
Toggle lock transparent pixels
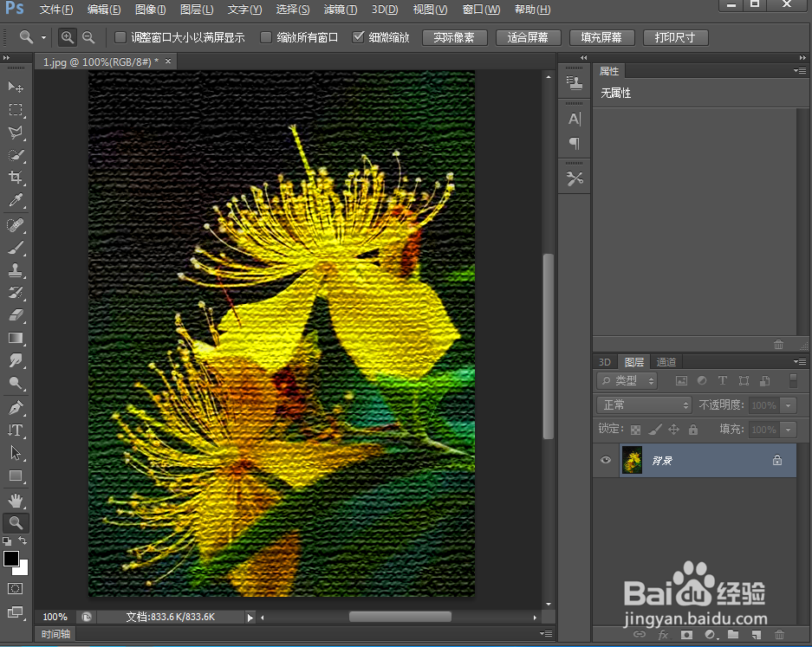[x=635, y=430]
